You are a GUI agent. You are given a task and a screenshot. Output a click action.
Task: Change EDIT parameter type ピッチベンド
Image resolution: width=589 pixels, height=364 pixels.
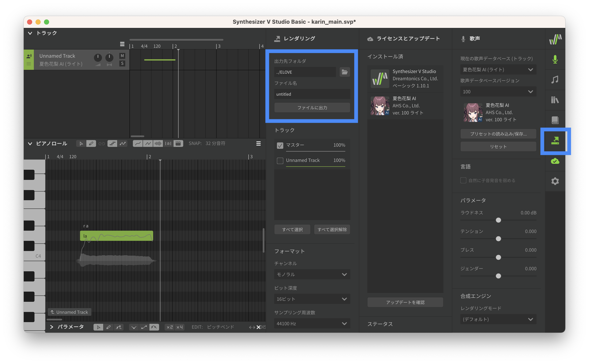(x=220, y=327)
